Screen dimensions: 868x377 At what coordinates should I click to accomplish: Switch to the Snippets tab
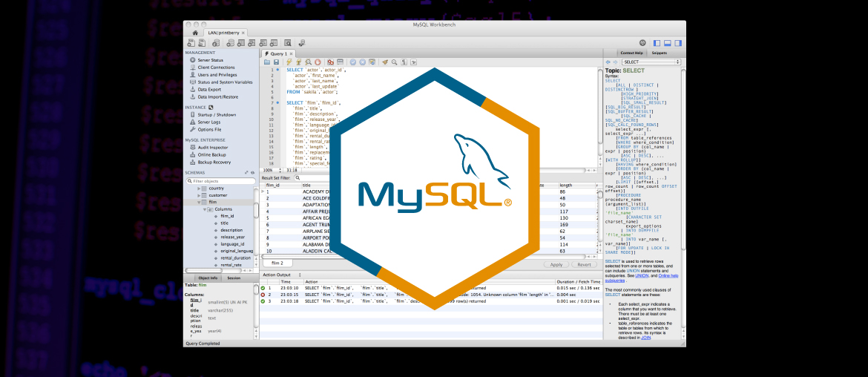click(659, 53)
